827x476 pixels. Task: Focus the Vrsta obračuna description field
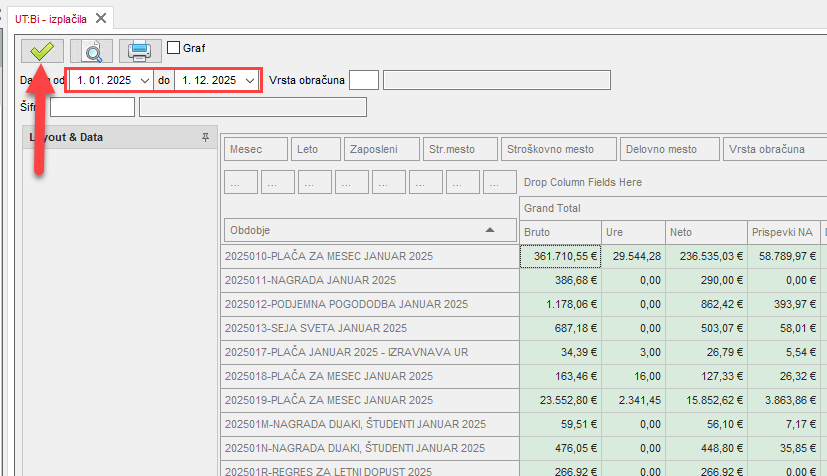tap(497, 80)
